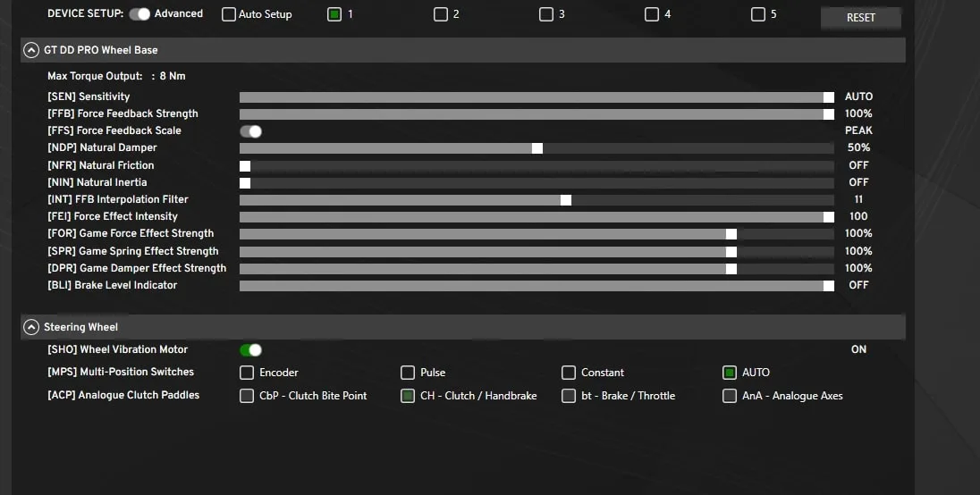The height and width of the screenshot is (495, 980).
Task: Click the Force Feedback Scale PEAK value
Action: 858,130
